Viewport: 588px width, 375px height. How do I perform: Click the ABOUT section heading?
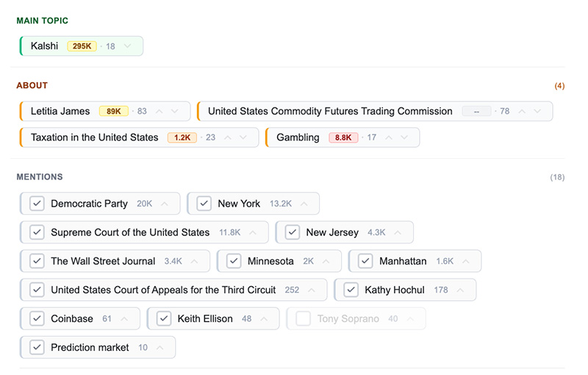[x=32, y=85]
